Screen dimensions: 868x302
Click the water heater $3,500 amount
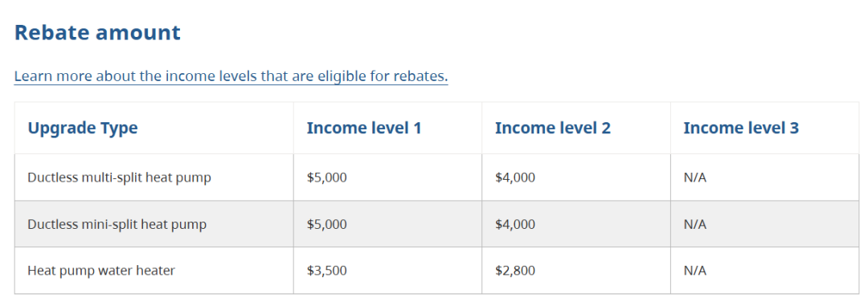326,271
